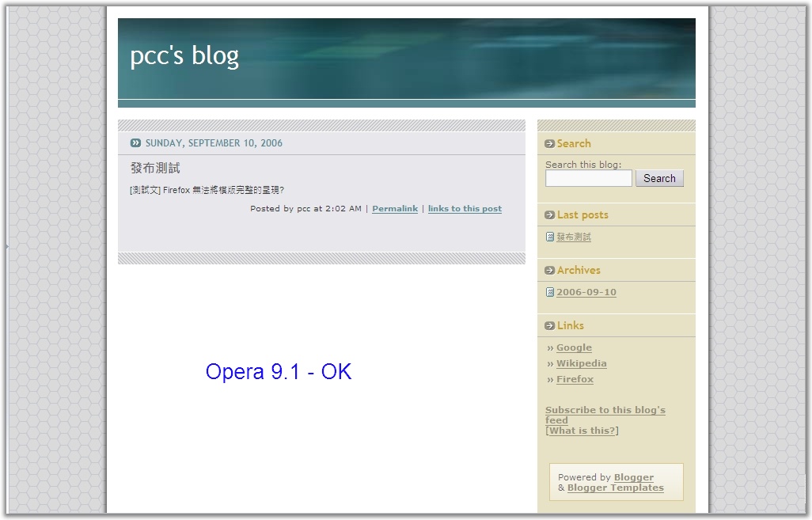
Task: Click the document icon beside 2006-09-10 archive
Action: click(550, 292)
